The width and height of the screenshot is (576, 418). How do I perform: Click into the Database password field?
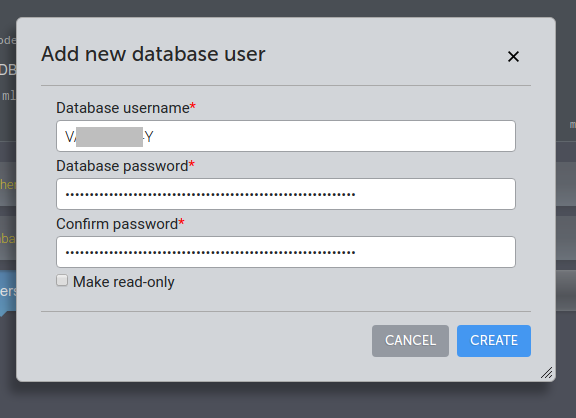(286, 194)
